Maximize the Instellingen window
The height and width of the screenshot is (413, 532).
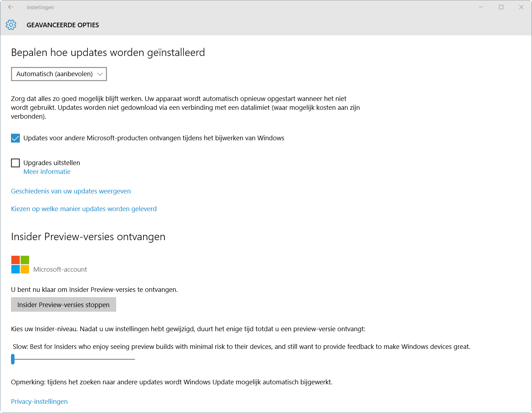[501, 7]
